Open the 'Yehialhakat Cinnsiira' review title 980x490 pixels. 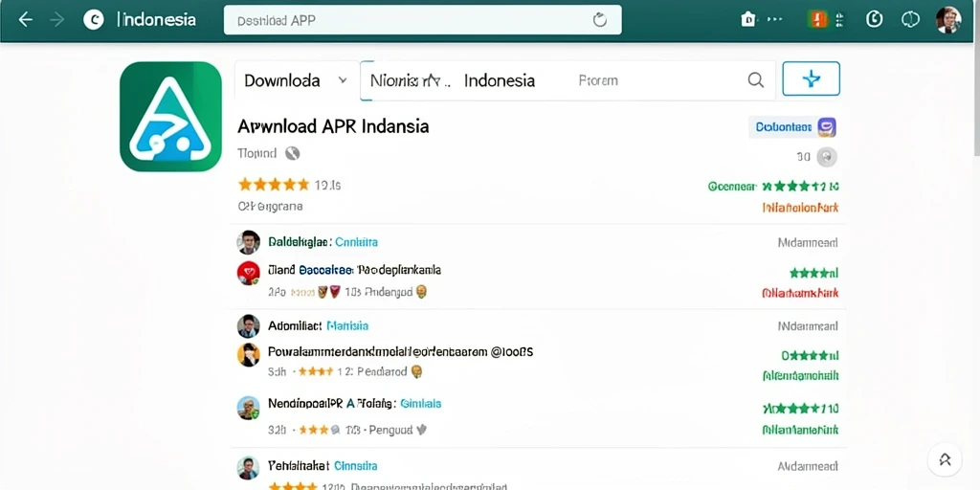click(323, 466)
